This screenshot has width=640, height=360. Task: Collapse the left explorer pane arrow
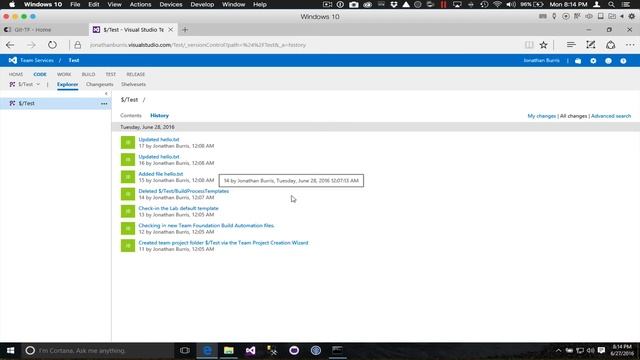[106, 93]
